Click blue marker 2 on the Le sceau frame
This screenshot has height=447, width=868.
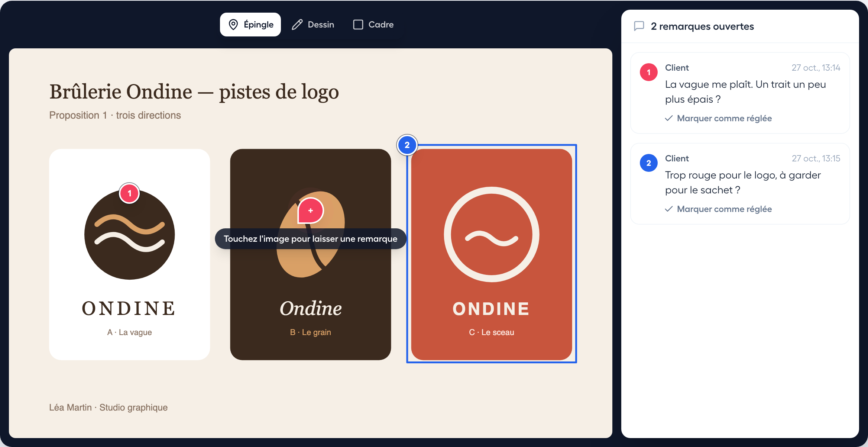click(x=407, y=145)
